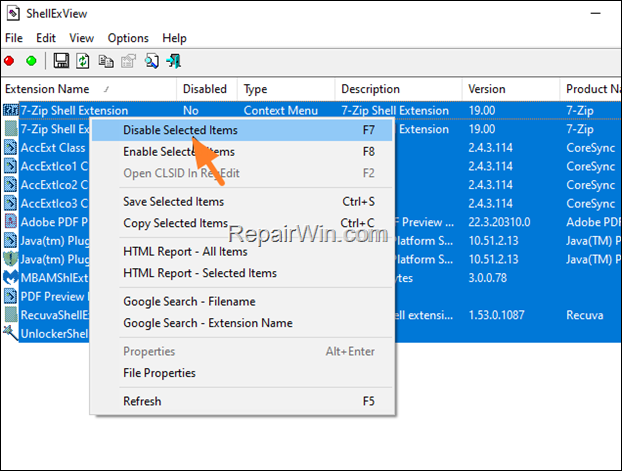Viewport: 622px width, 471px height.
Task: Click 'Recuva' product name cell
Action: (585, 315)
